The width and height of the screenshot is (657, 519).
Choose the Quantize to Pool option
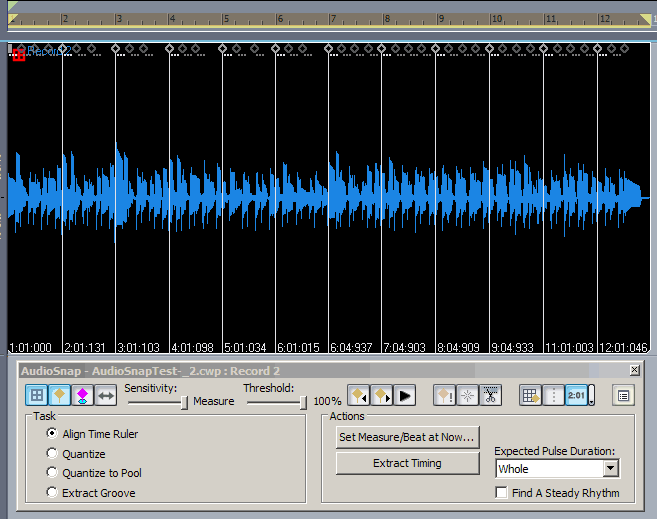point(52,473)
